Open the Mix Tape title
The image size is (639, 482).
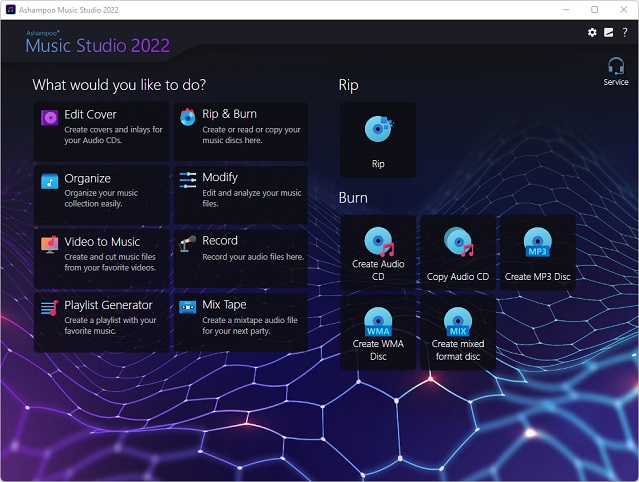pyautogui.click(x=225, y=304)
